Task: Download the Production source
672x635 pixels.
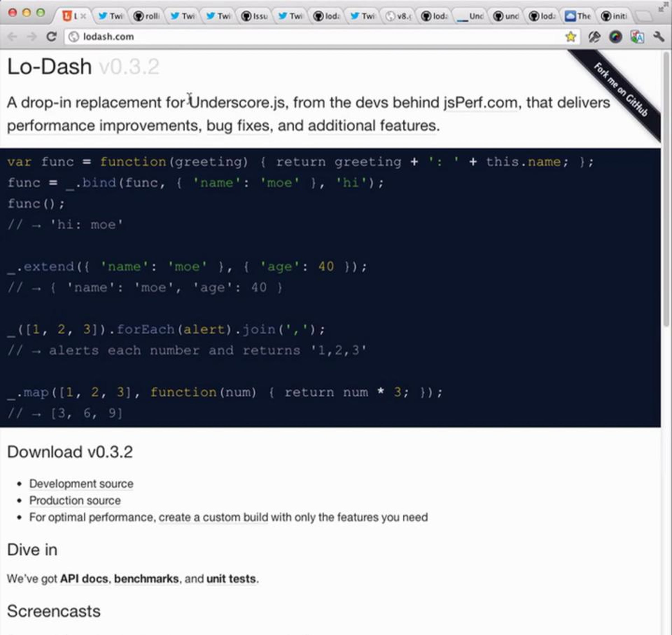Action: coord(75,500)
